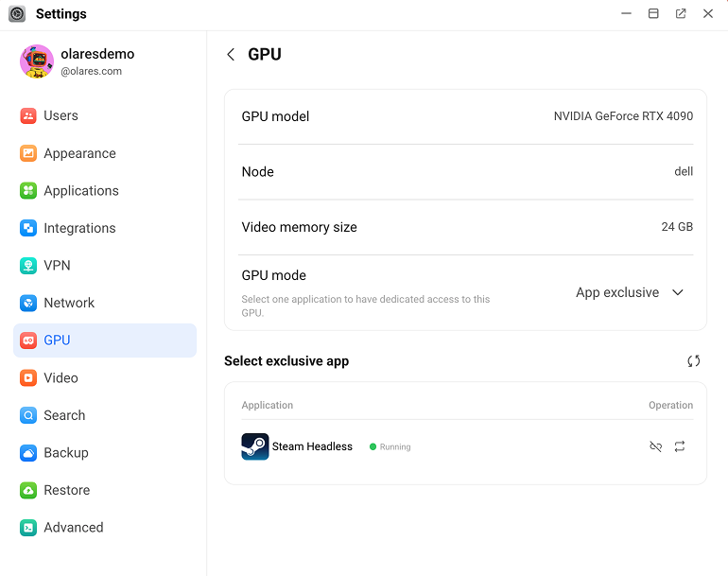This screenshot has height=576, width=728.
Task: Select the Advanced menu label
Action: (74, 528)
